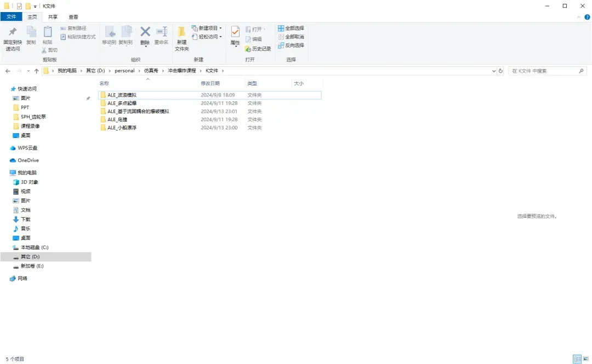Open recent locations dropdown arrow
The image size is (592, 364).
(29, 71)
